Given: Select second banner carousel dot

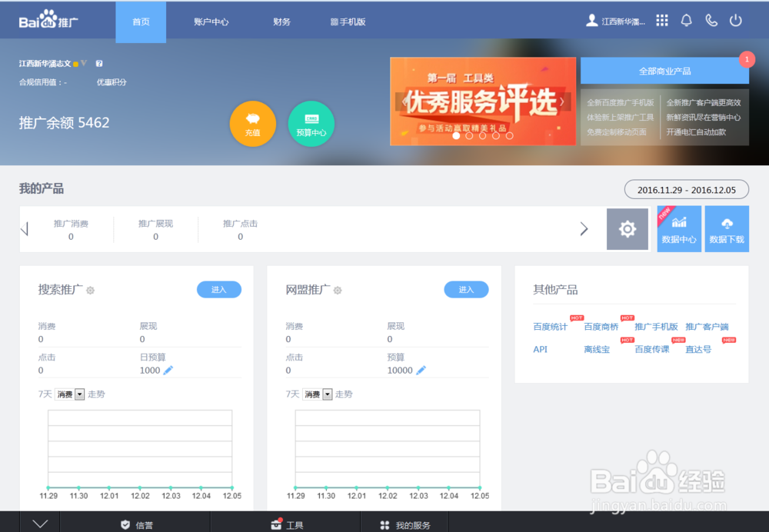Looking at the screenshot, I should (469, 136).
